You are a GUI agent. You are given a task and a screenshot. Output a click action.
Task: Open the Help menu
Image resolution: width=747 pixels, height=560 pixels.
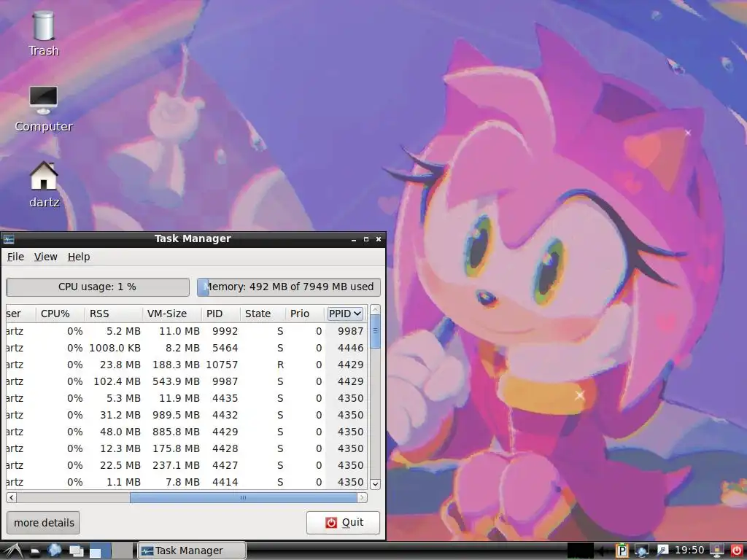(79, 257)
